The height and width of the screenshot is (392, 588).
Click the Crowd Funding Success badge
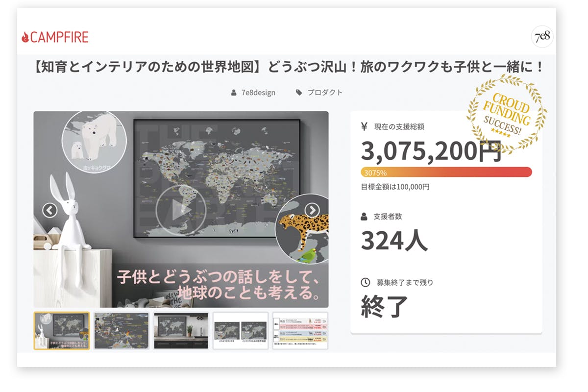coord(506,114)
